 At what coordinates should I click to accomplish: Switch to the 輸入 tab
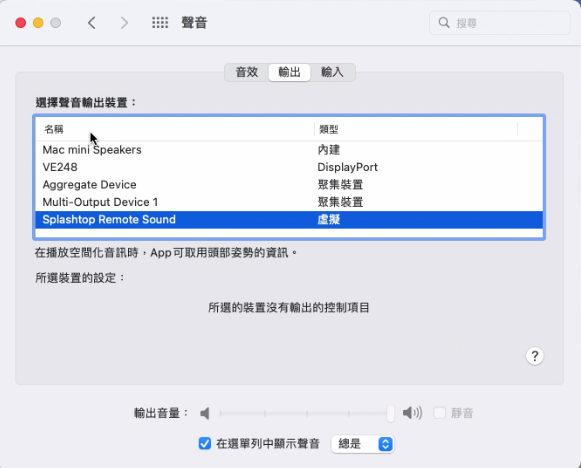point(332,72)
